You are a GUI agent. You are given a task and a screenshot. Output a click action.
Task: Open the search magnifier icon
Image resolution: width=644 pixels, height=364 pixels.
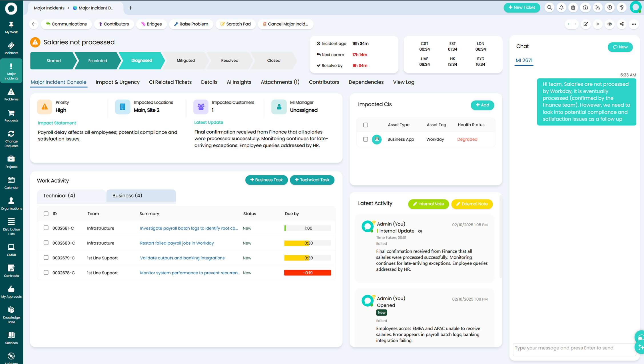[549, 8]
